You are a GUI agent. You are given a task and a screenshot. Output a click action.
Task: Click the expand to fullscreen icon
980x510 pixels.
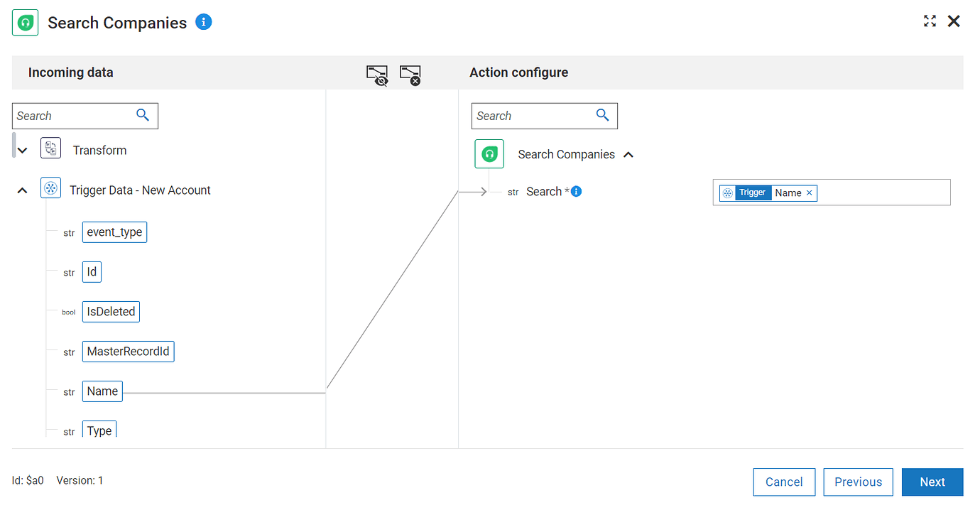(930, 21)
